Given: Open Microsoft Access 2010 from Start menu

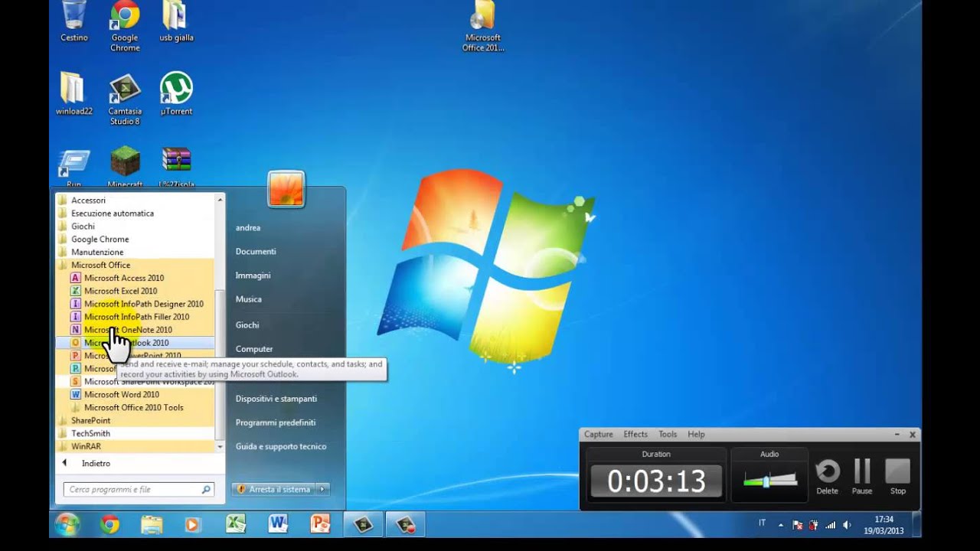Looking at the screenshot, I should 123,278.
